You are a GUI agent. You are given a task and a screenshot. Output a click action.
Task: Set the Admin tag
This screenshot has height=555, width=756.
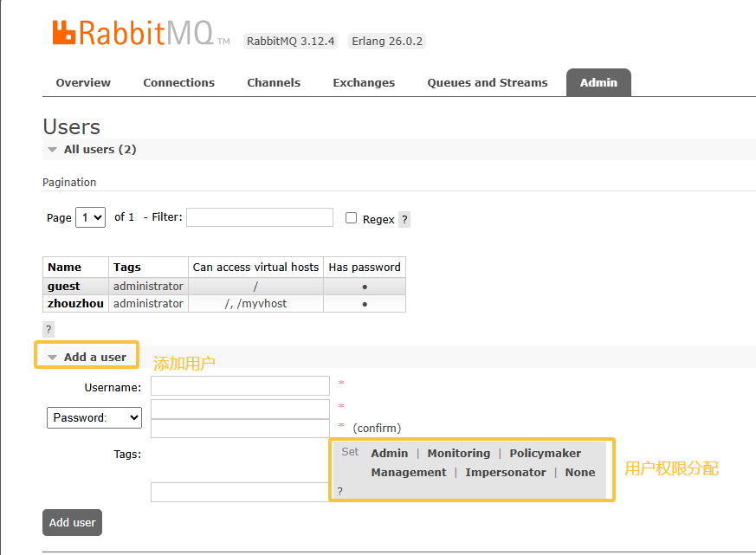pos(390,454)
